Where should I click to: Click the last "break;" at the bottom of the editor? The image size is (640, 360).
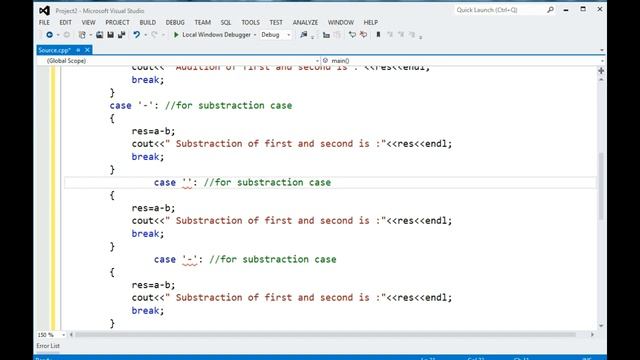pos(148,311)
